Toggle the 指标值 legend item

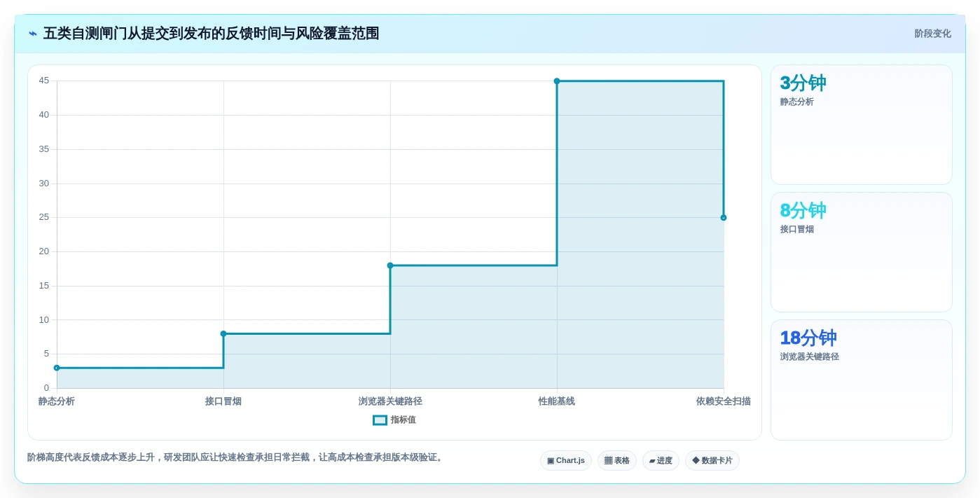[394, 420]
